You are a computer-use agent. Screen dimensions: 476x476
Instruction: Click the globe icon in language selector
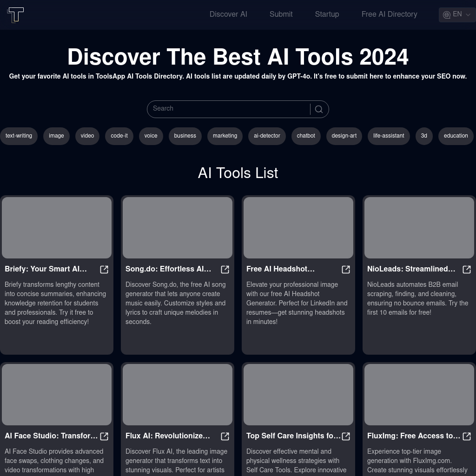(x=447, y=15)
